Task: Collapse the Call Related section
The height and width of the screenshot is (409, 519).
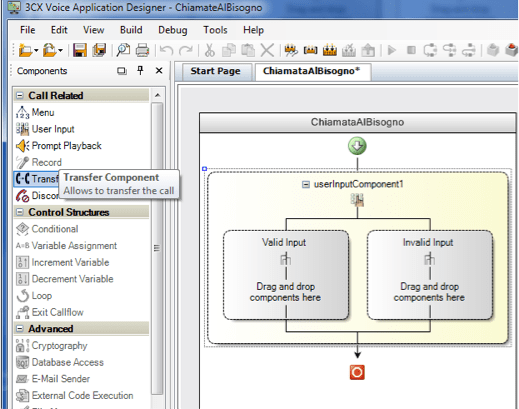Action: click(20, 96)
